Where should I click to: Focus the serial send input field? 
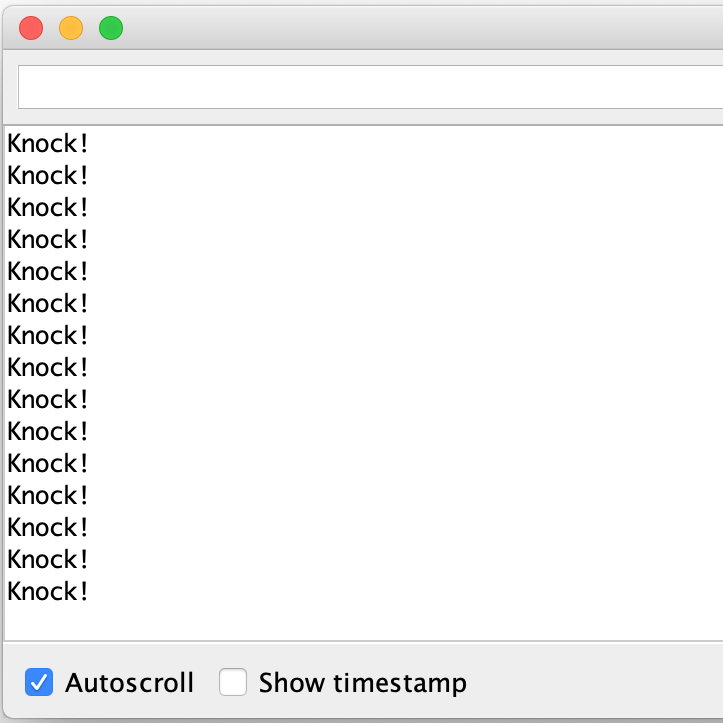(370, 87)
